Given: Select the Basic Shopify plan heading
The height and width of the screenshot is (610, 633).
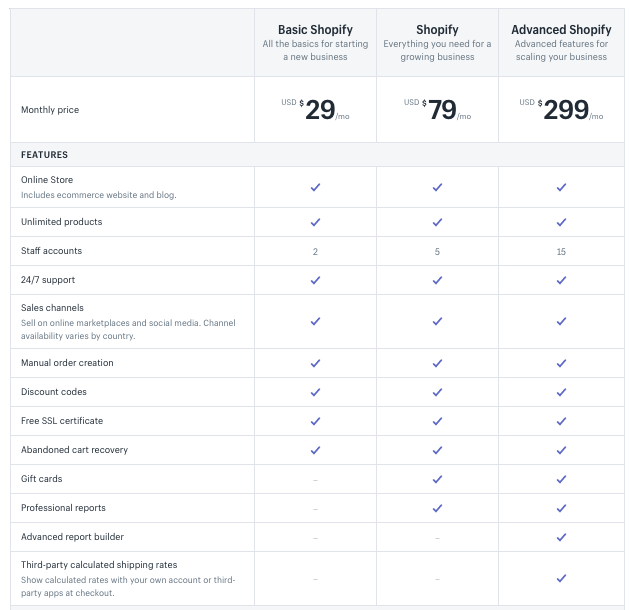Looking at the screenshot, I should coord(315,30).
